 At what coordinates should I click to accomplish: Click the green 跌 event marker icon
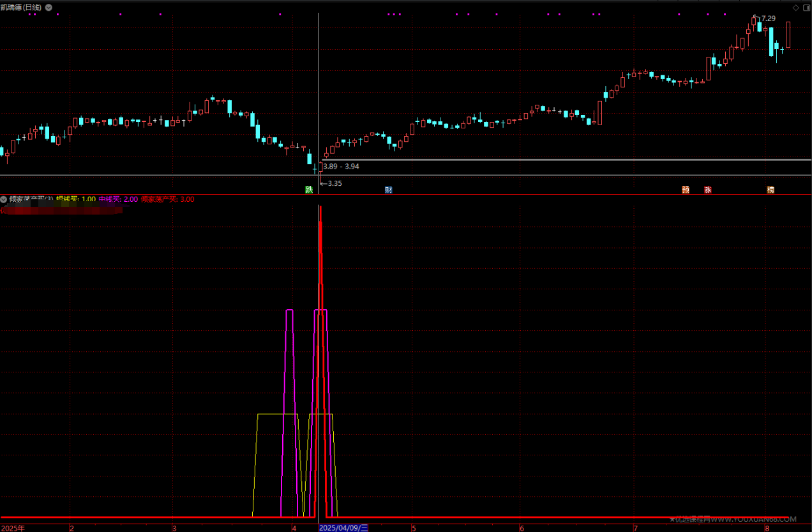[309, 190]
